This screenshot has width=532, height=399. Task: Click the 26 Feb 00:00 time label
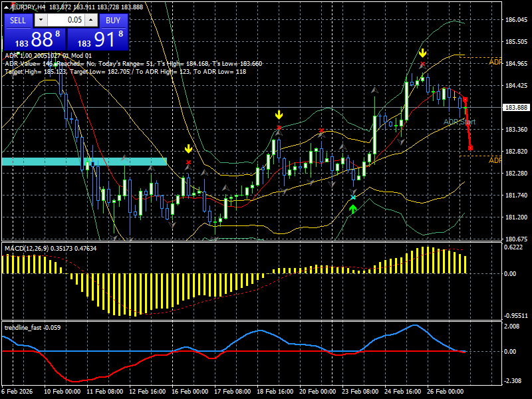click(x=445, y=392)
